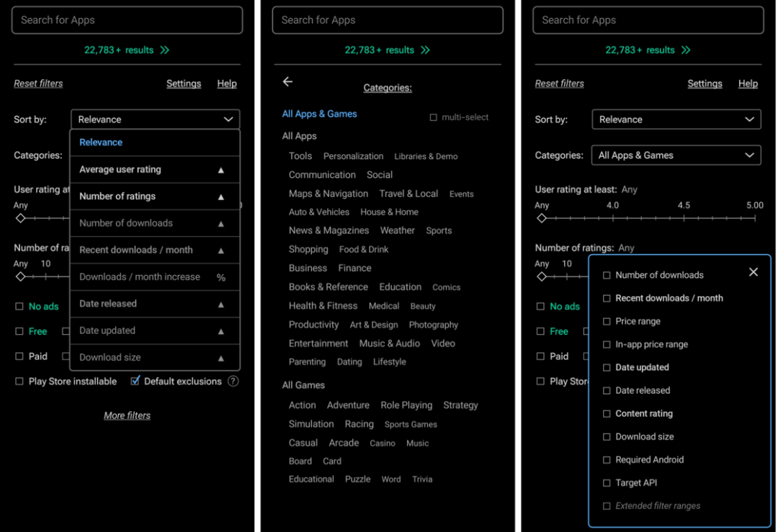The width and height of the screenshot is (778, 532).
Task: Select Health & Fitness category
Action: (323, 306)
